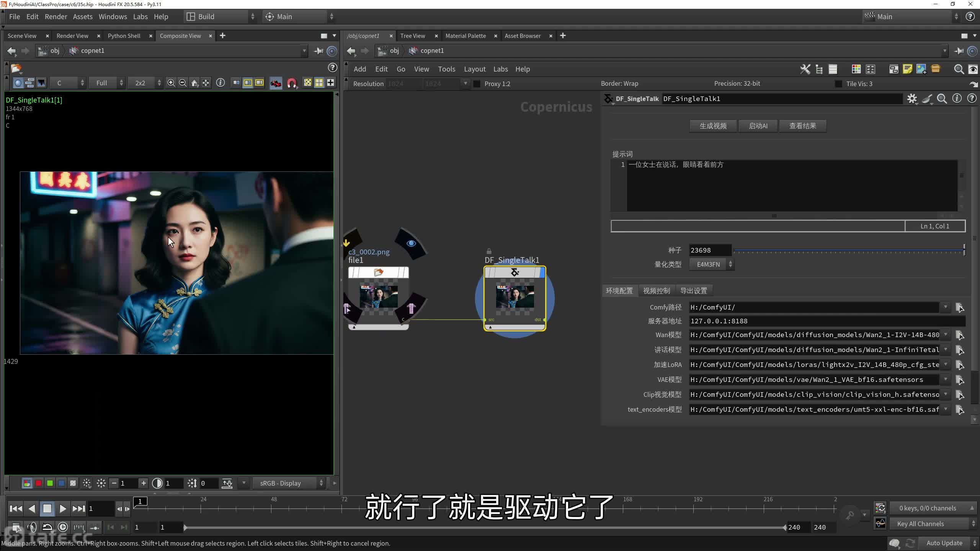Click the 种子 seed slider track
Screen dimensions: 980x551
[848, 251]
